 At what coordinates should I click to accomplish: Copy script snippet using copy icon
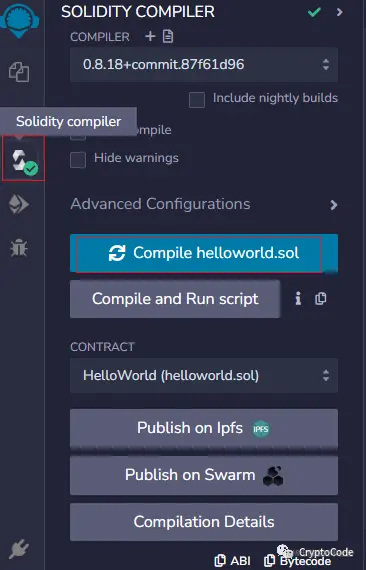pos(320,299)
